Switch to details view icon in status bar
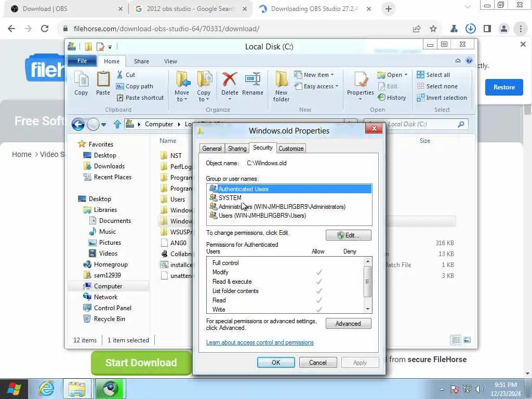The width and height of the screenshot is (532, 399). (456, 340)
